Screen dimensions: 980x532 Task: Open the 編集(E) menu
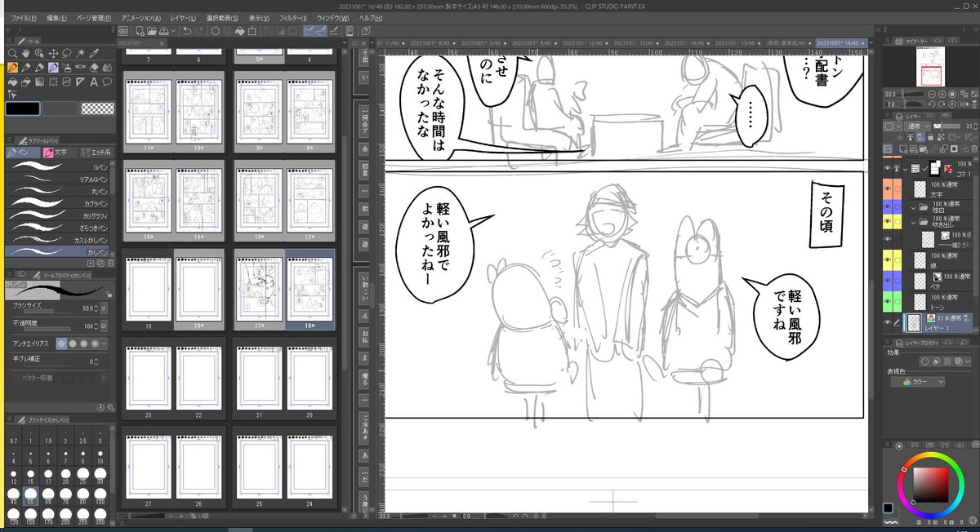56,17
